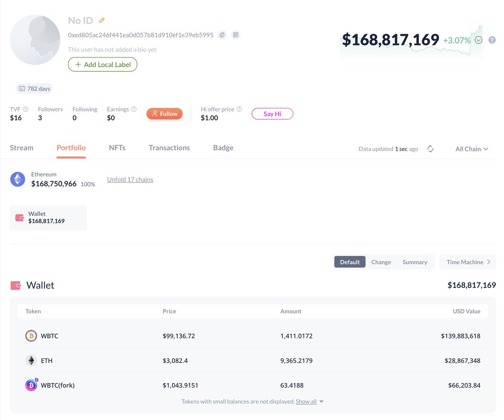Click the refresh data icon

[430, 149]
